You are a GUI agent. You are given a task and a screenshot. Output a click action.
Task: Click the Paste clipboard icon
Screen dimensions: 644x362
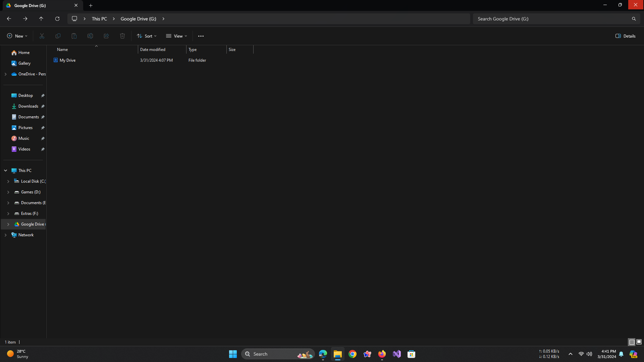74,36
